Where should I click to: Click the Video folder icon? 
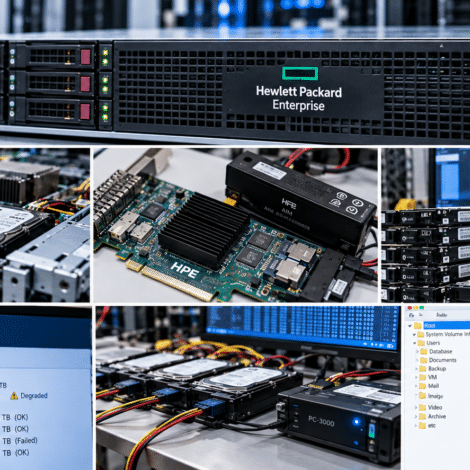tap(423, 407)
